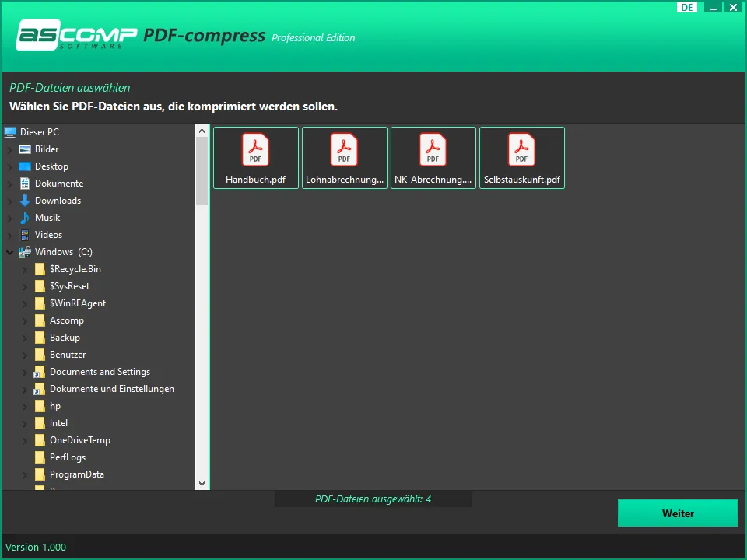Click the Backup folder icon
This screenshot has width=747, height=560.
coord(40,338)
